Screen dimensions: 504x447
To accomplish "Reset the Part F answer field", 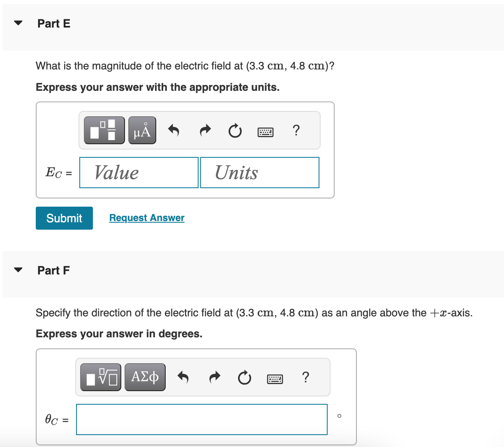I will click(244, 377).
